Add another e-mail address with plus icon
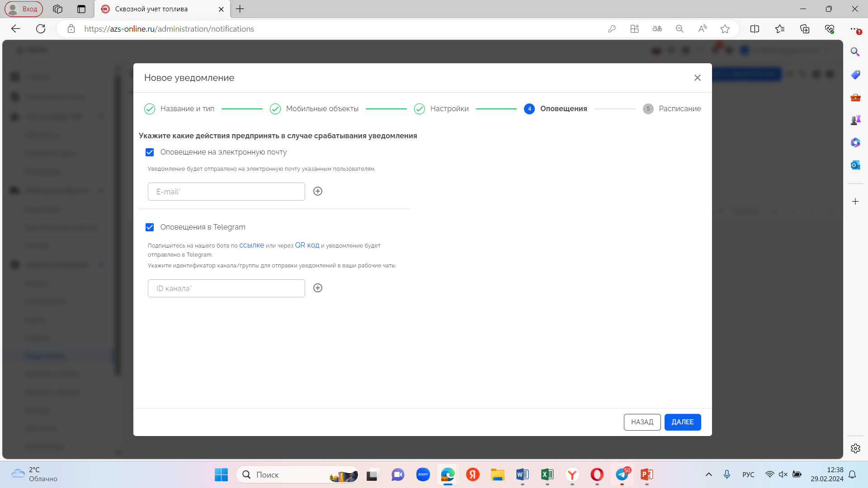Screen dimensions: 868x488 coord(318,191)
